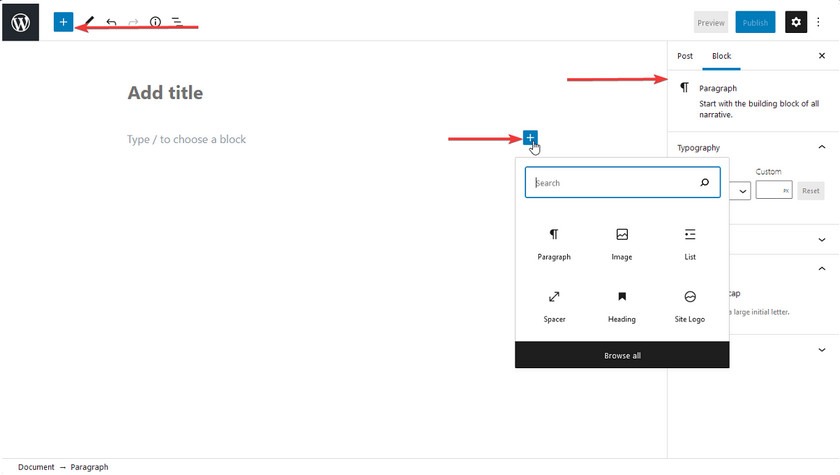Open document details info icon
Viewport: 840px width, 475px height.
pos(155,22)
